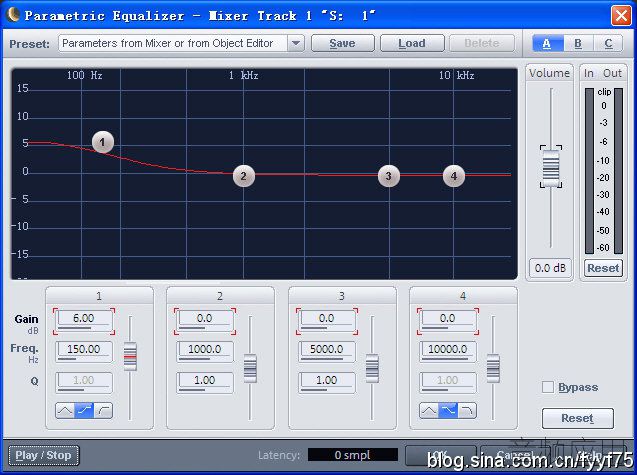Click the In level meter bar
Viewport: 637px width, 475px height.
coord(589,171)
